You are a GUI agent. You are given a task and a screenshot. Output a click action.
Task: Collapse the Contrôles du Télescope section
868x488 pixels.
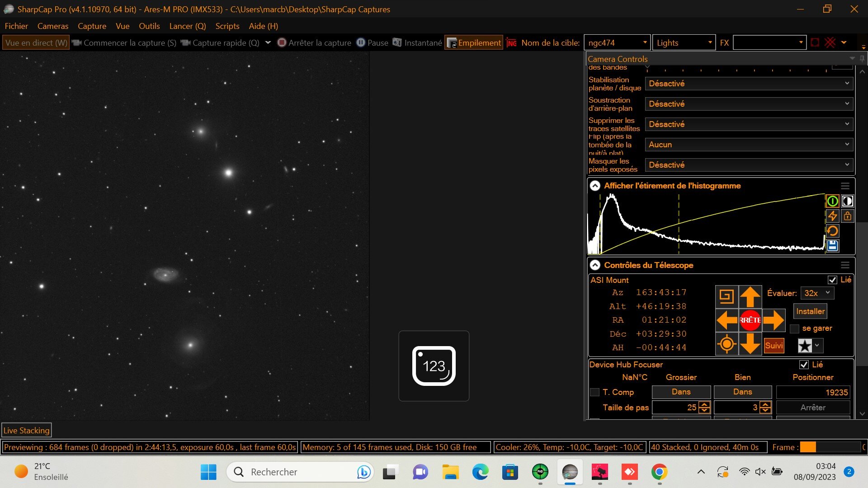595,265
